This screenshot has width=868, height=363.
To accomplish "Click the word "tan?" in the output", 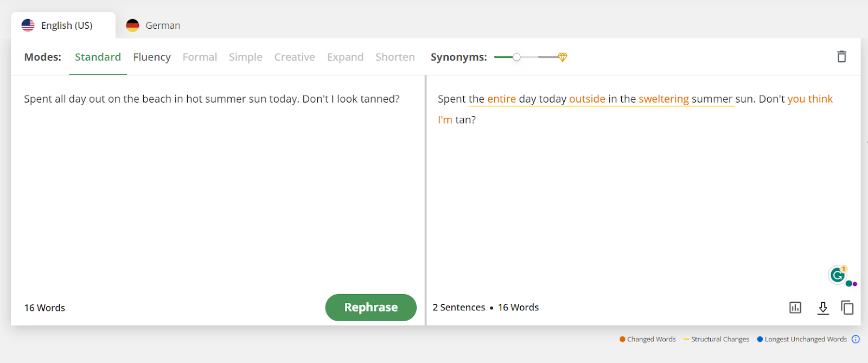I will 465,120.
